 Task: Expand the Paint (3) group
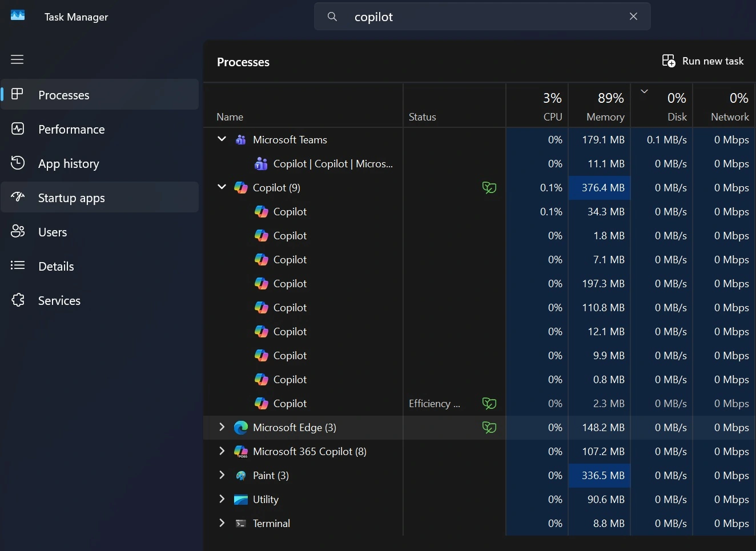[222, 475]
